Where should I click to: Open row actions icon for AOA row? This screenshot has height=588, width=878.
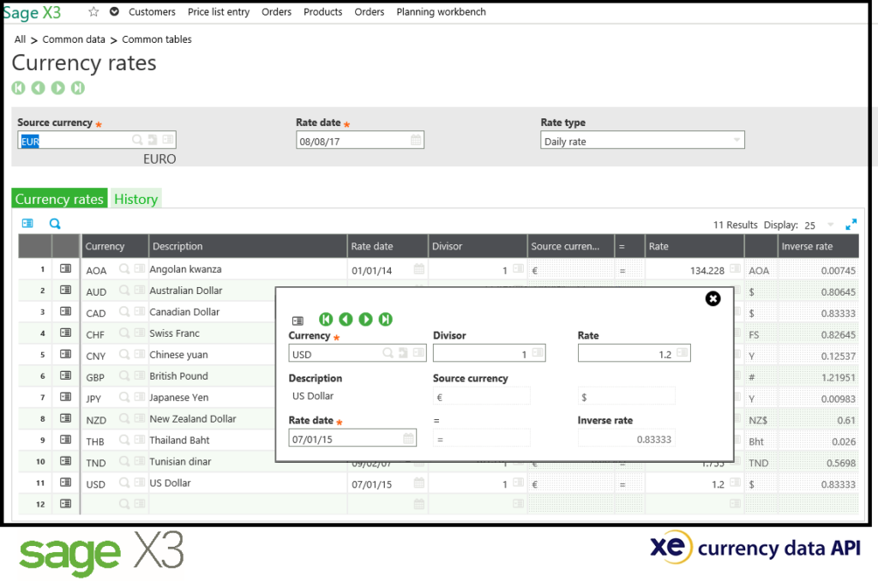tap(65, 269)
